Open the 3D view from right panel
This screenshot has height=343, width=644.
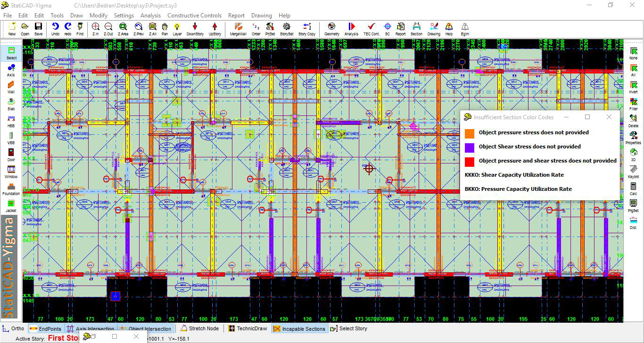click(633, 155)
